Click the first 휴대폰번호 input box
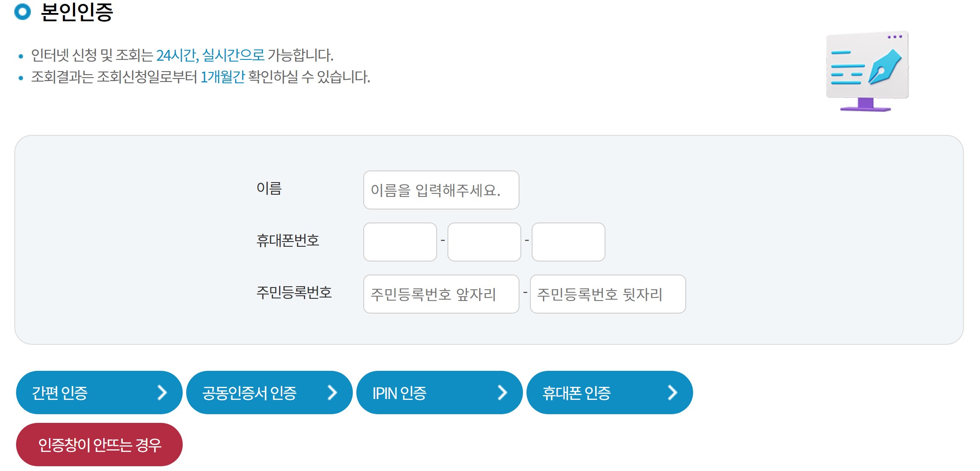This screenshot has height=471, width=980. (400, 242)
